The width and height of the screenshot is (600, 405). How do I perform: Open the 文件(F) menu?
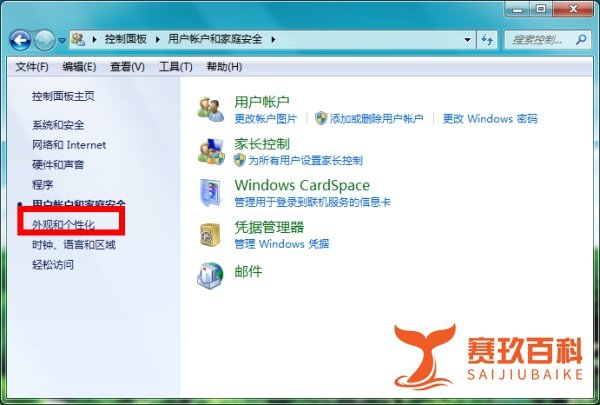click(32, 67)
